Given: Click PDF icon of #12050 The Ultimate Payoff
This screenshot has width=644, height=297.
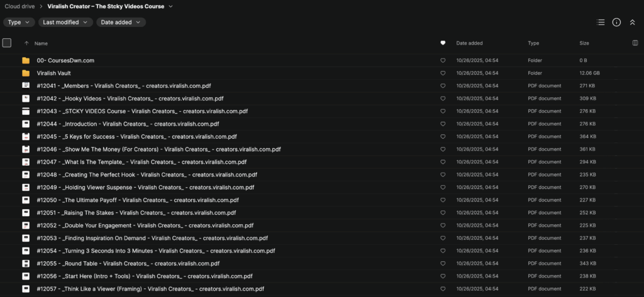Looking at the screenshot, I should 26,200.
